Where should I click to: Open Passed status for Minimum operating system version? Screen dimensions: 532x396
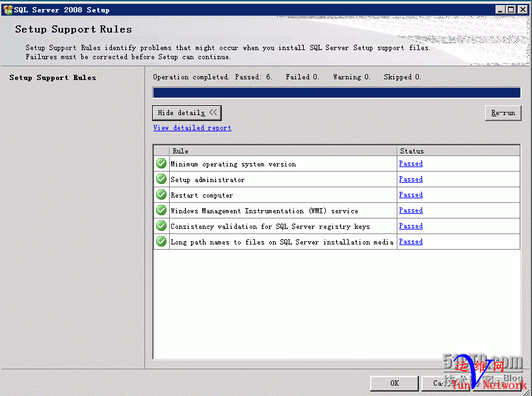click(411, 164)
